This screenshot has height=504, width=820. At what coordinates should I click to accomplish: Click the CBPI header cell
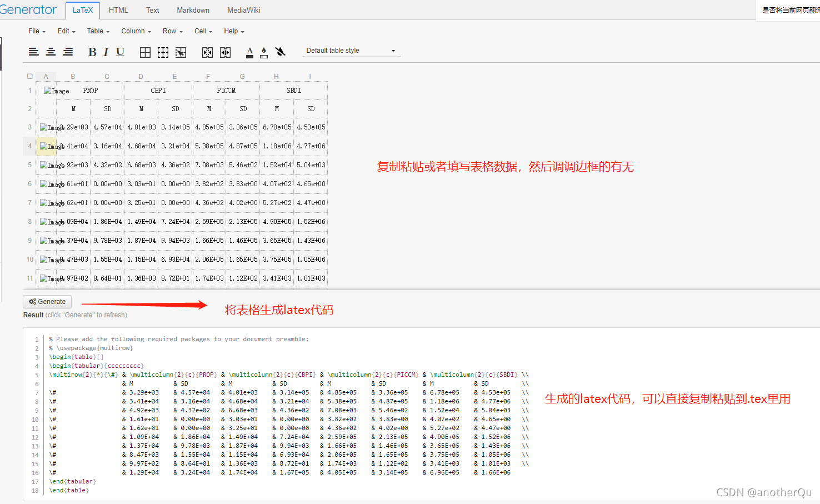pyautogui.click(x=158, y=91)
